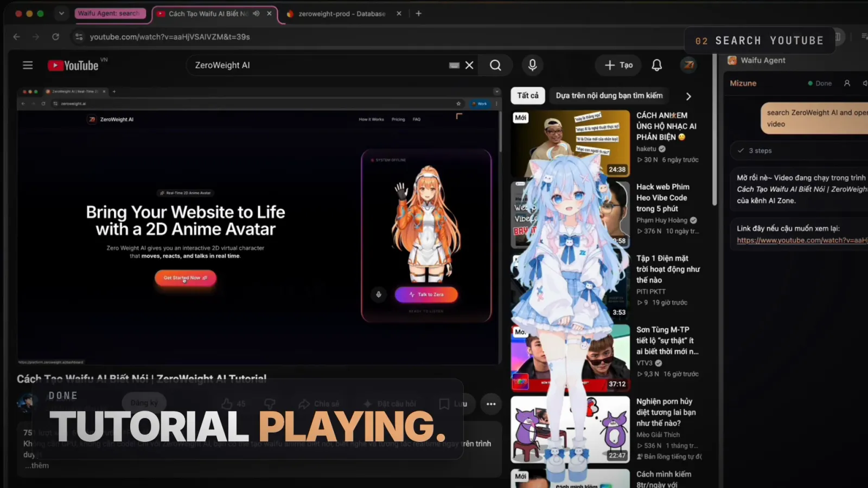This screenshot has width=868, height=488.
Task: Open Mizune user profile icon in agent panel
Action: (x=847, y=83)
